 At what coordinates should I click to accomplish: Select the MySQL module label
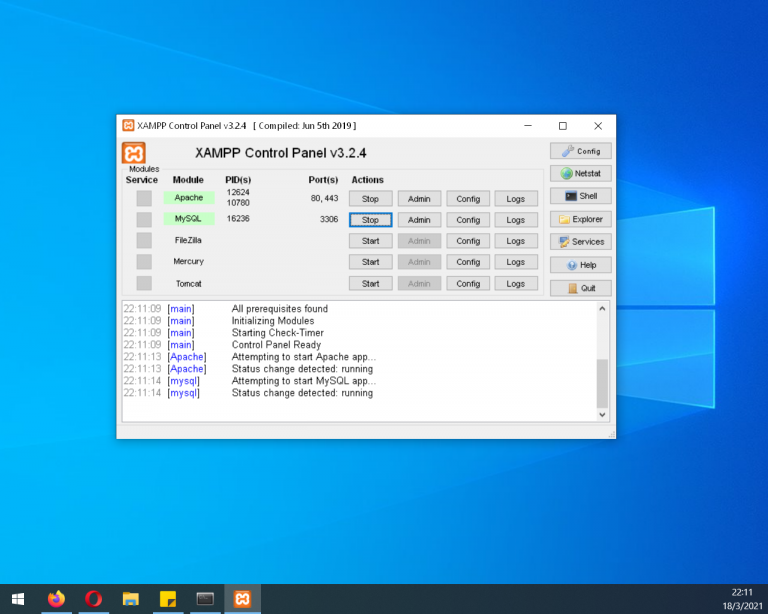tap(189, 219)
